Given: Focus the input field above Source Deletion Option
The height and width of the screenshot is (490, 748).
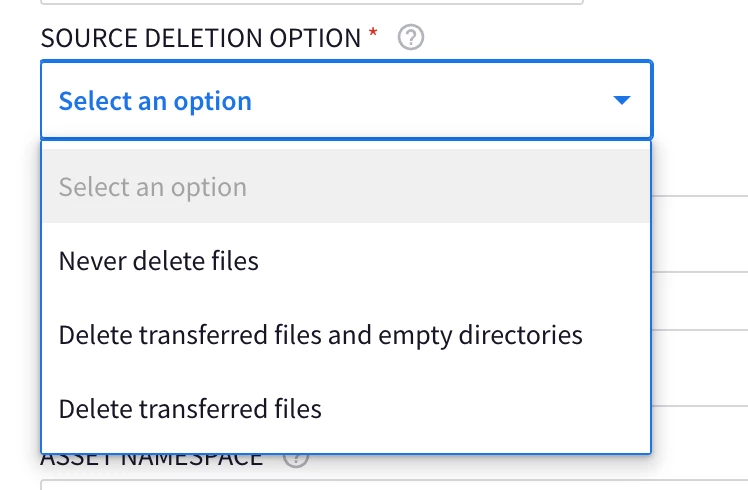Looking at the screenshot, I should click(x=312, y=2).
